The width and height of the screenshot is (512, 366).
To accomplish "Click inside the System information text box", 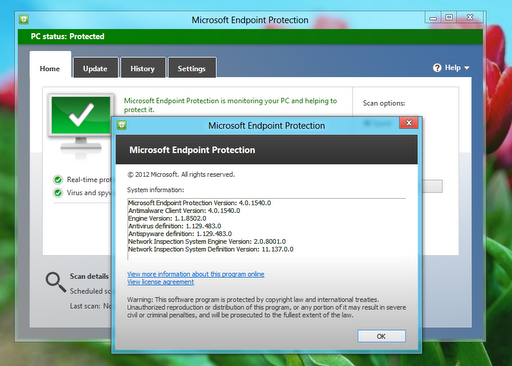I will click(266, 229).
